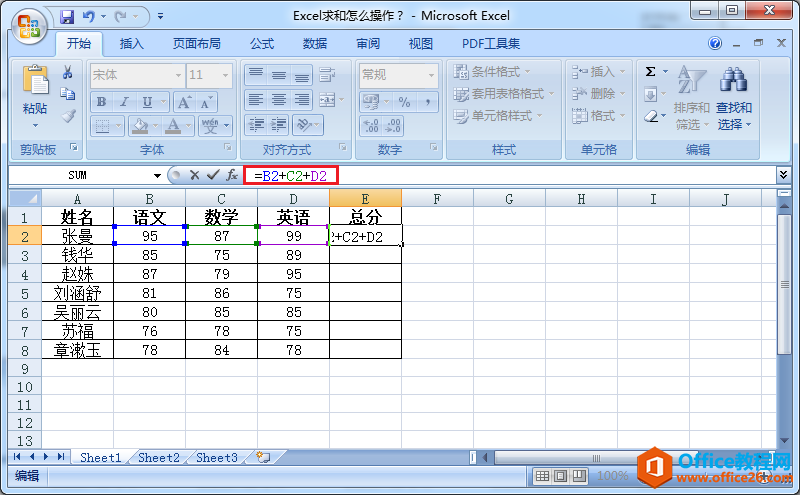800x495 pixels.
Task: Toggle center horizontal alignment
Action: 279,100
